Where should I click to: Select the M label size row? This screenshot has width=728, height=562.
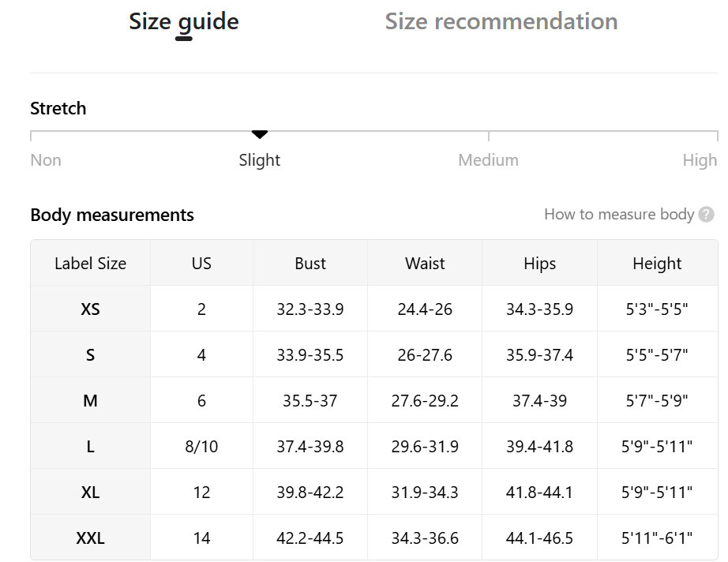pyautogui.click(x=91, y=401)
